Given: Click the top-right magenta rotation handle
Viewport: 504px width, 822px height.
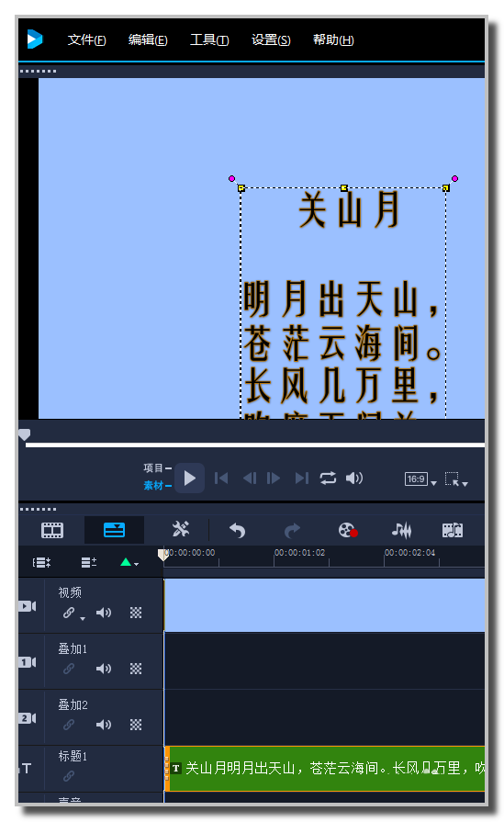Looking at the screenshot, I should click(454, 179).
